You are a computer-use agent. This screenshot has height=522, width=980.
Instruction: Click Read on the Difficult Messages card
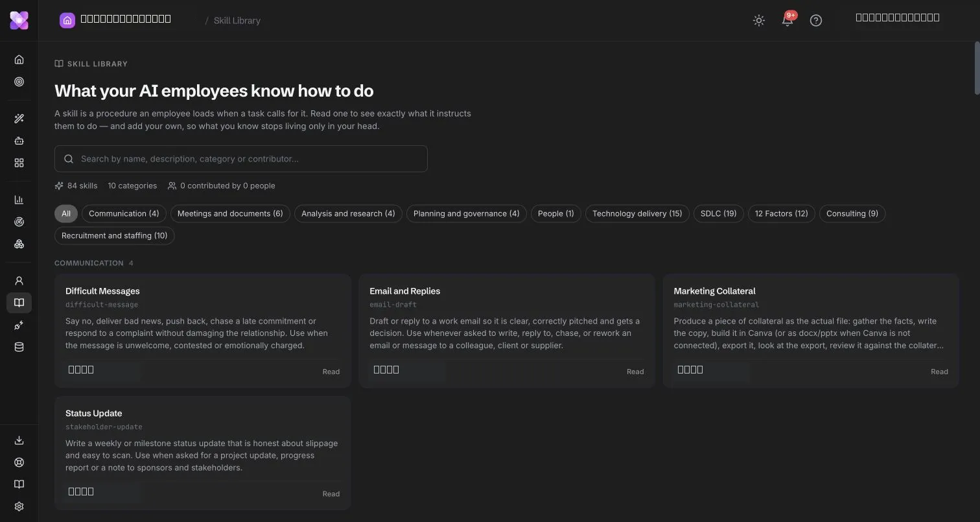[331, 372]
